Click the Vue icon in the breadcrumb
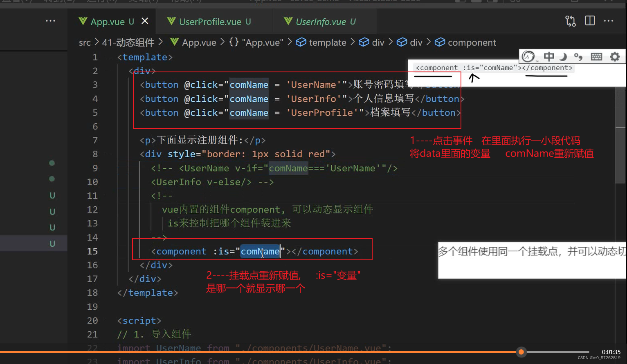This screenshot has height=364, width=627. [174, 42]
